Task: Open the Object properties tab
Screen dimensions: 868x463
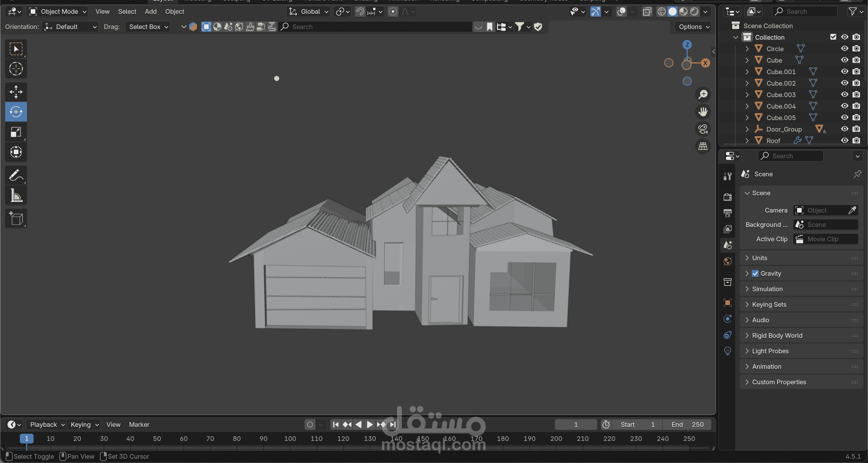Action: tap(727, 303)
